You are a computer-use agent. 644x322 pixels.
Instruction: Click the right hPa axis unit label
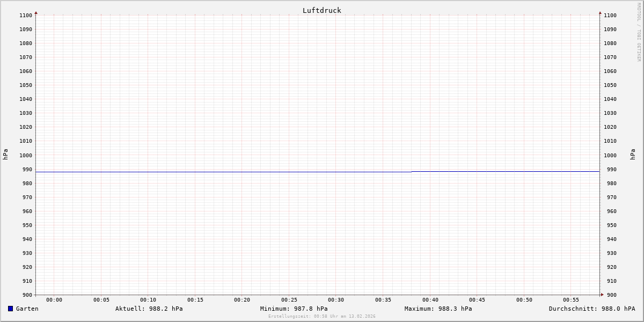pos(632,154)
